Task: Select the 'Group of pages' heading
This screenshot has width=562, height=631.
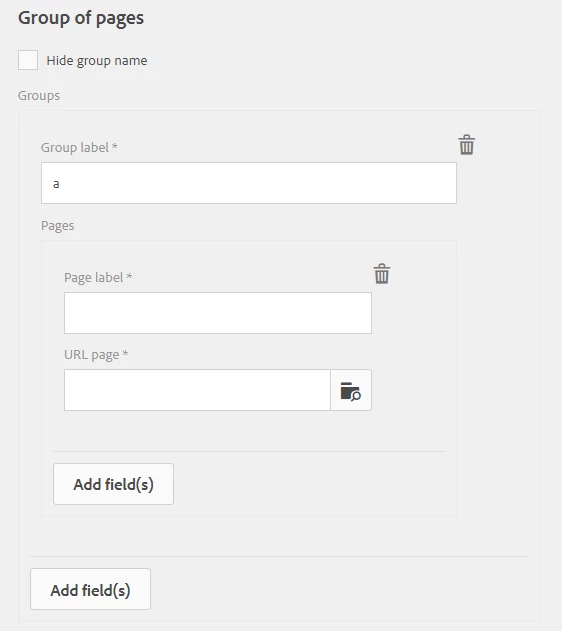Action: click(x=81, y=18)
